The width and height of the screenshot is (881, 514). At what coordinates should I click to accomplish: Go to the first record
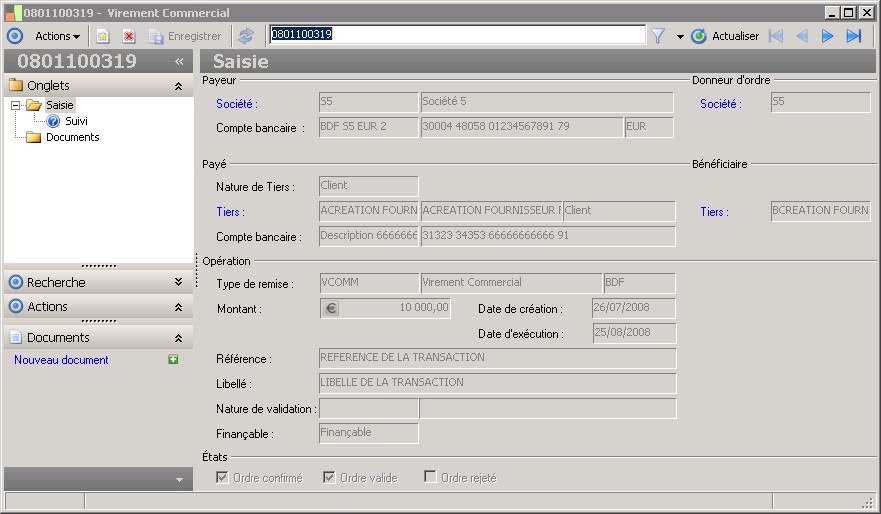776,36
